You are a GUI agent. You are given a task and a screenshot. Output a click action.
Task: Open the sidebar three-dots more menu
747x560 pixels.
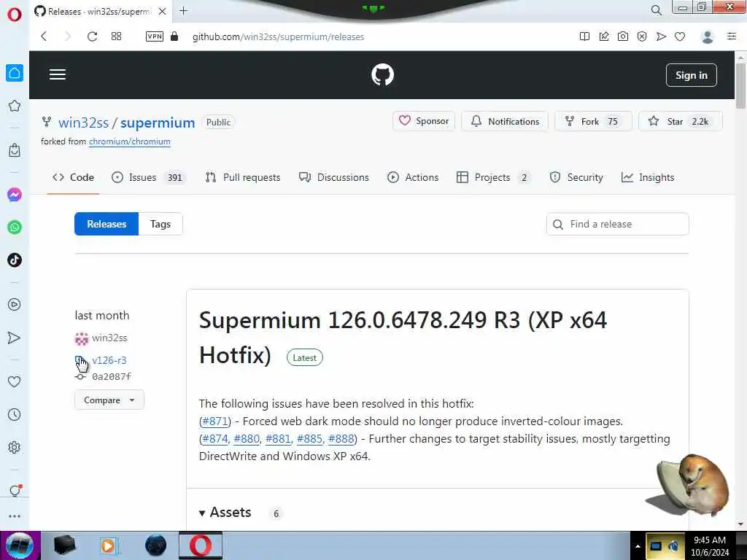tap(15, 516)
